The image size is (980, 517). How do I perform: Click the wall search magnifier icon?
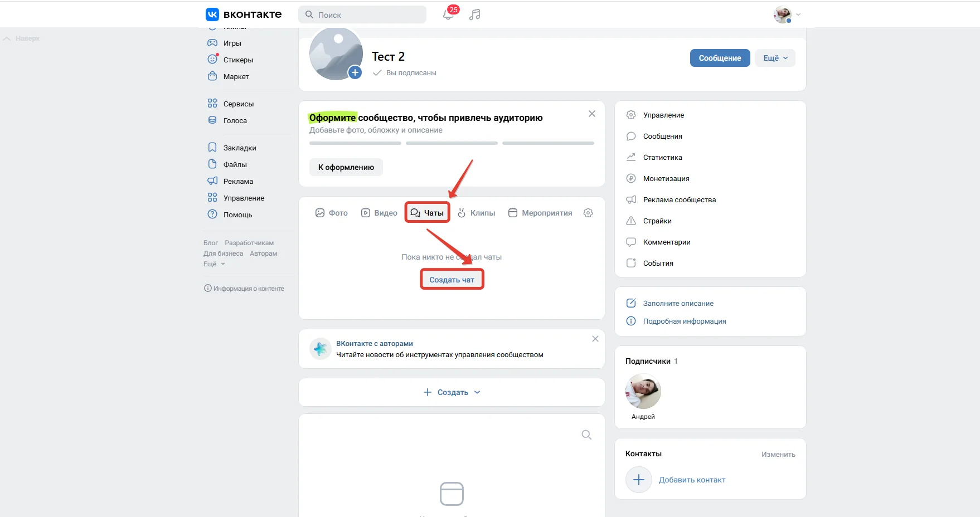tap(586, 435)
